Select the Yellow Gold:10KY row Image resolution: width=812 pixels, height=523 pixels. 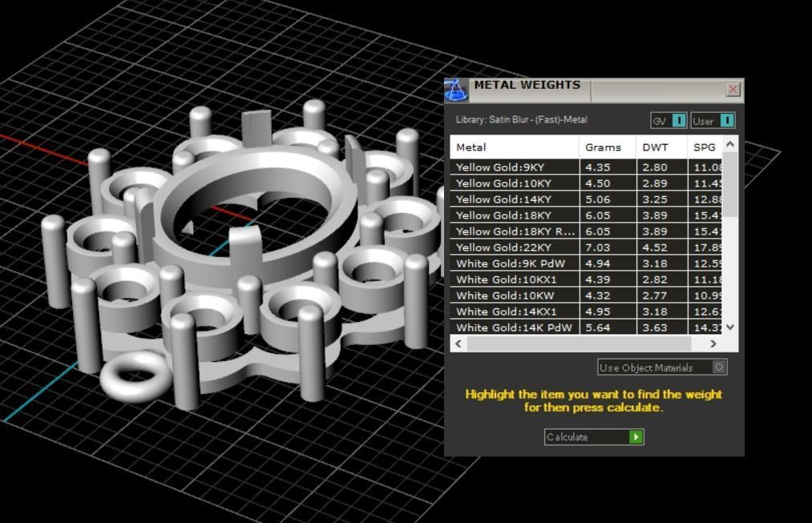coord(586,183)
